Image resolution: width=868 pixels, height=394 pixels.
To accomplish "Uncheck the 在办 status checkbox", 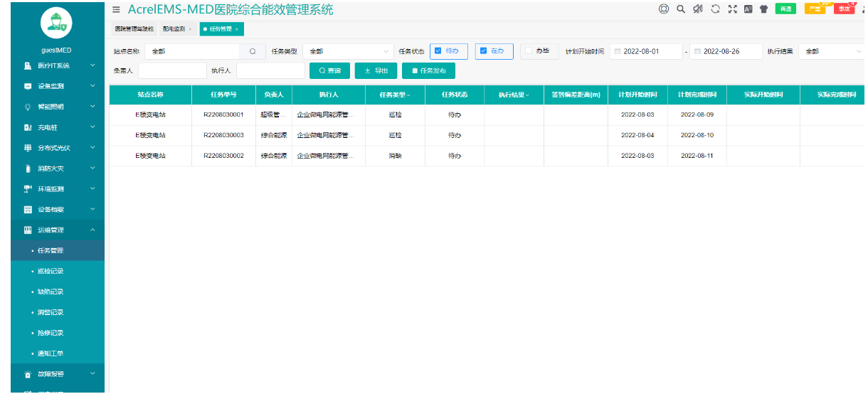I will click(484, 50).
